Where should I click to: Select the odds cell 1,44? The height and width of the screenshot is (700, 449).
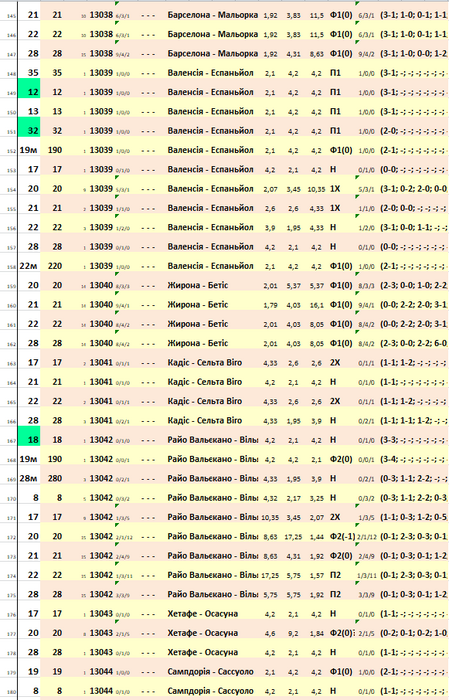click(316, 537)
